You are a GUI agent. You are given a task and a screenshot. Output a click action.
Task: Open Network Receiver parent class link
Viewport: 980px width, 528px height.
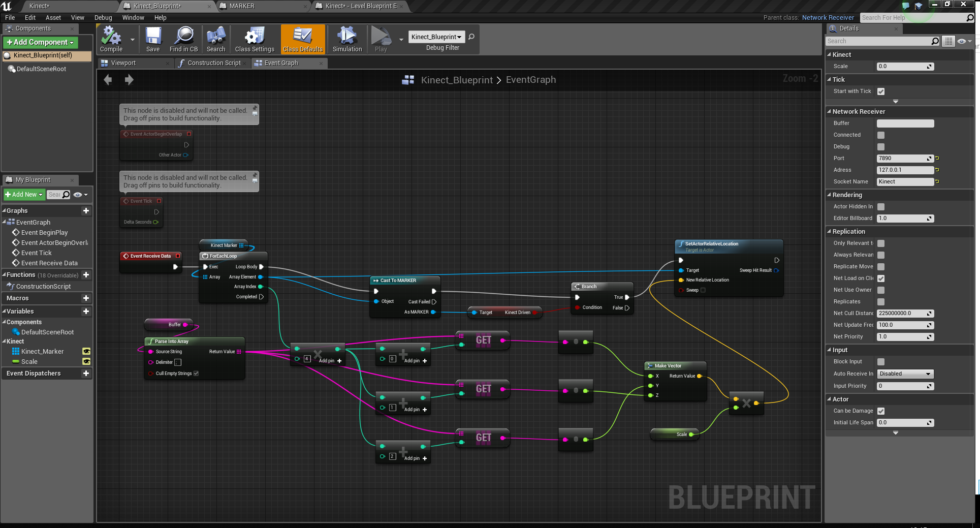(x=828, y=18)
